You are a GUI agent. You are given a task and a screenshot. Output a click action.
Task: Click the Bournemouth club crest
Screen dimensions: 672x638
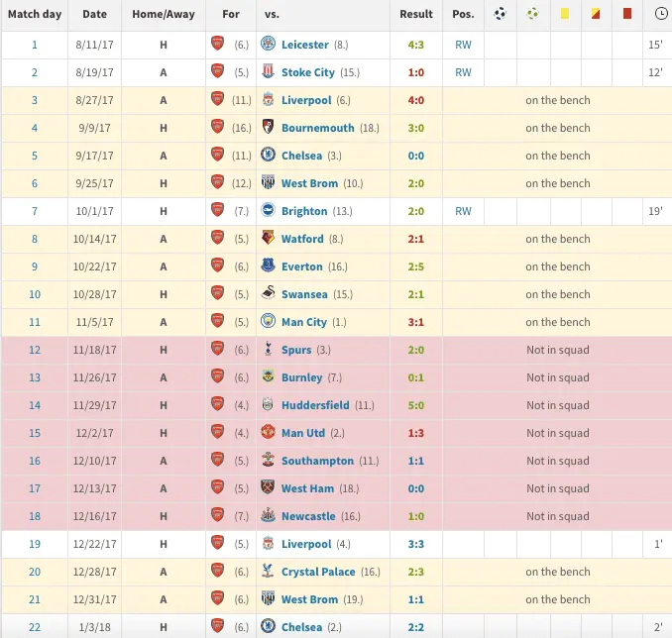tap(268, 128)
